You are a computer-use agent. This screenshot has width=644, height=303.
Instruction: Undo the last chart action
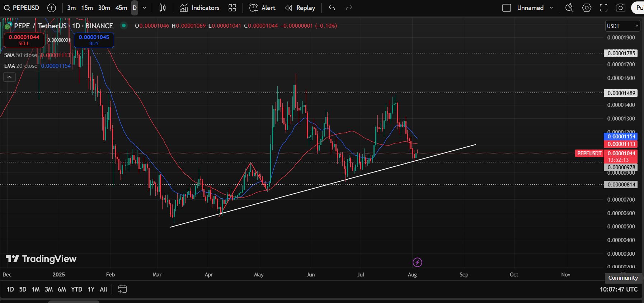332,8
